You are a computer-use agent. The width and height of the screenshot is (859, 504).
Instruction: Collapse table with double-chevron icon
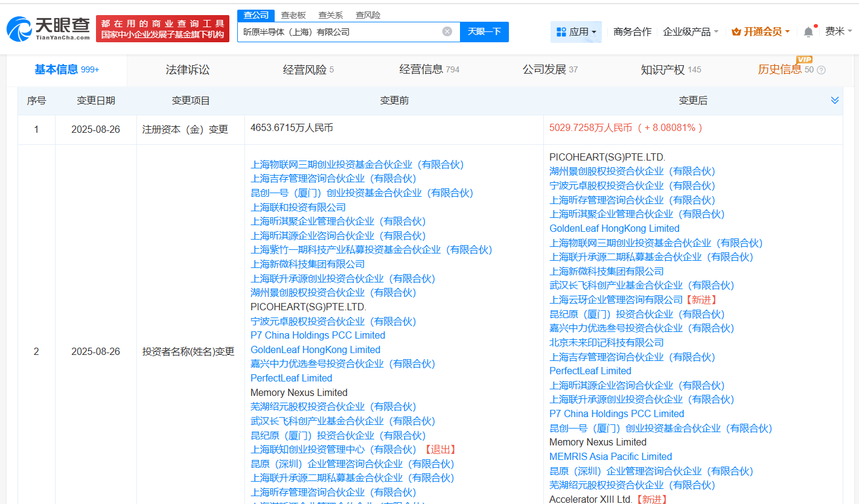click(835, 100)
